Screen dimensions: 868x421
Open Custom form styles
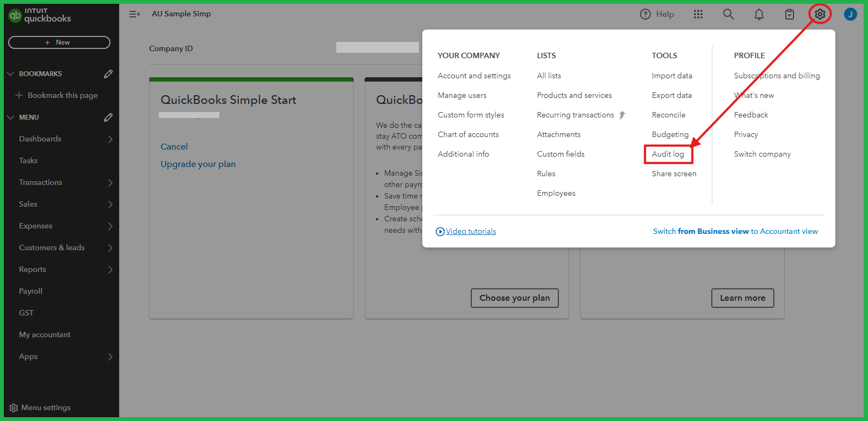tap(471, 115)
